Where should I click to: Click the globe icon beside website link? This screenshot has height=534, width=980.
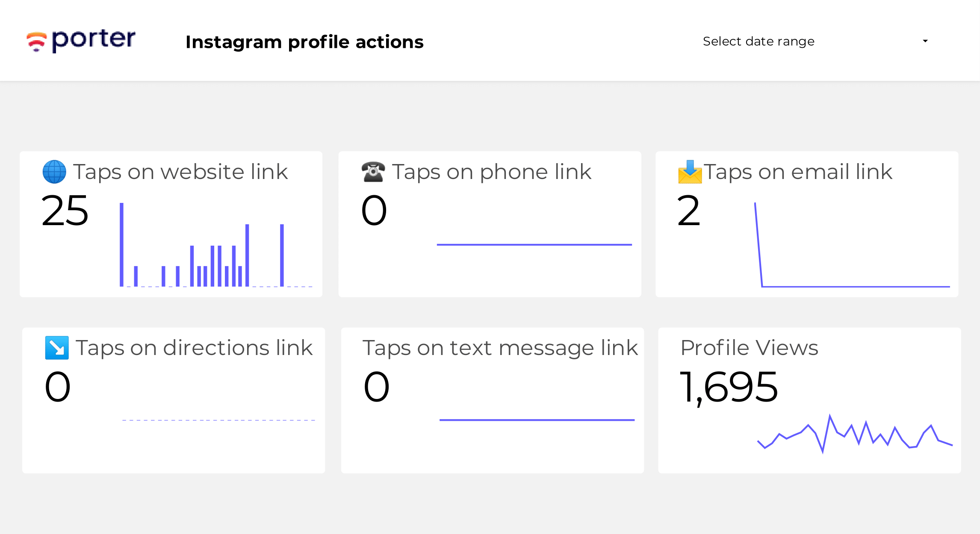54,172
